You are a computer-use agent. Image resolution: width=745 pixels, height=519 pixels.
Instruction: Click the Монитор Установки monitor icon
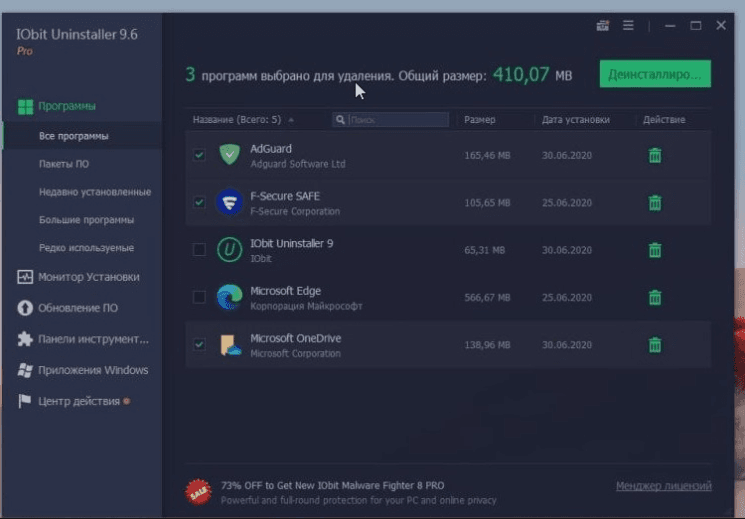(x=25, y=277)
